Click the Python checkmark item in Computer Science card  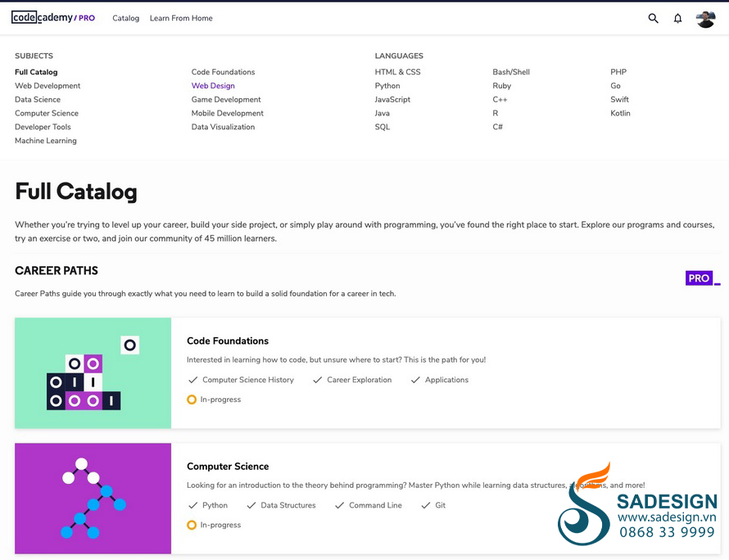tap(208, 505)
